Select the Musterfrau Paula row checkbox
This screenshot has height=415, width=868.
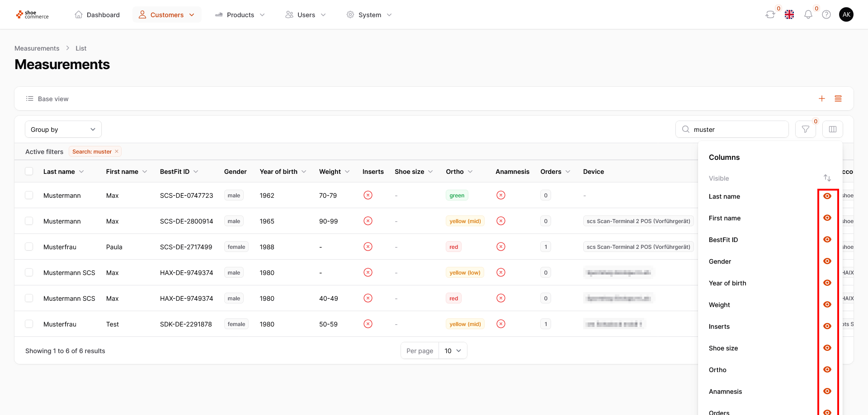click(x=29, y=247)
